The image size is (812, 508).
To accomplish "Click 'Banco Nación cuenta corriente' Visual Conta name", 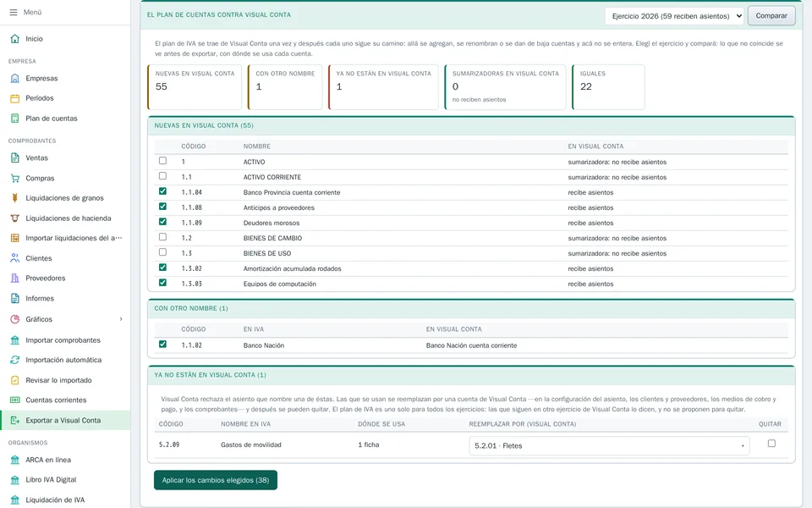I will pyautogui.click(x=471, y=345).
